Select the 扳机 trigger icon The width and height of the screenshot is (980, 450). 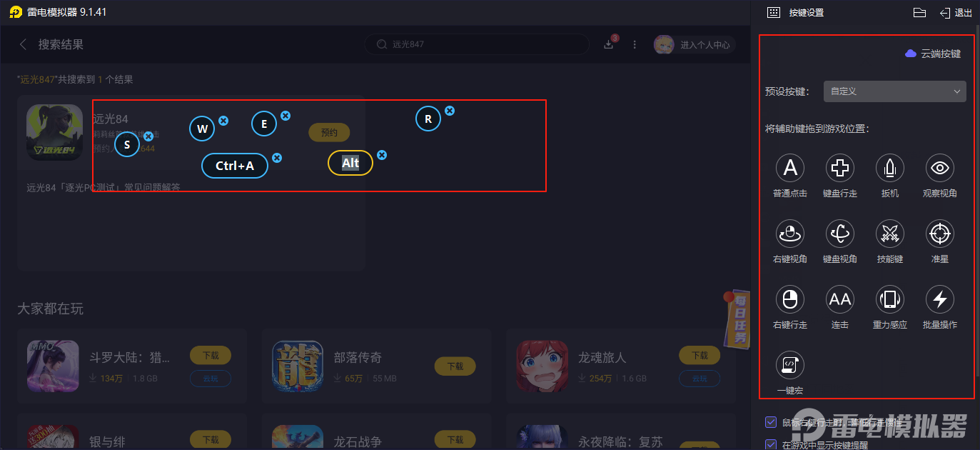click(890, 168)
